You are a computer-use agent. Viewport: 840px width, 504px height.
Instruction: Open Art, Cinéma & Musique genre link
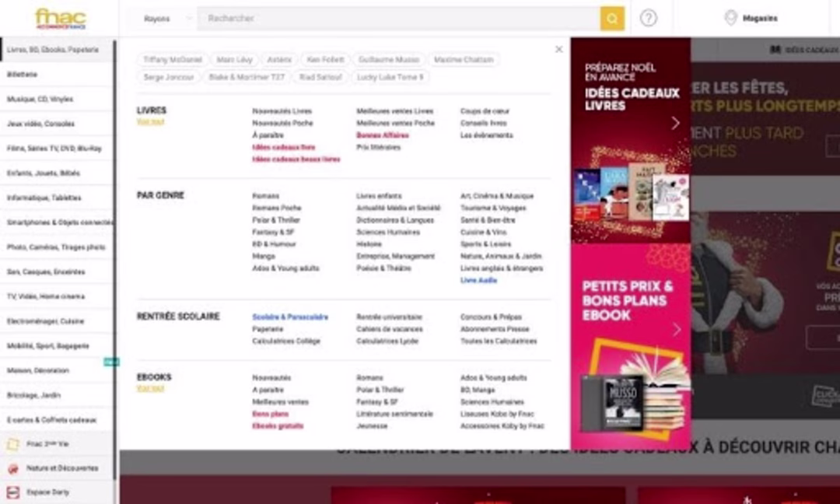[496, 196]
